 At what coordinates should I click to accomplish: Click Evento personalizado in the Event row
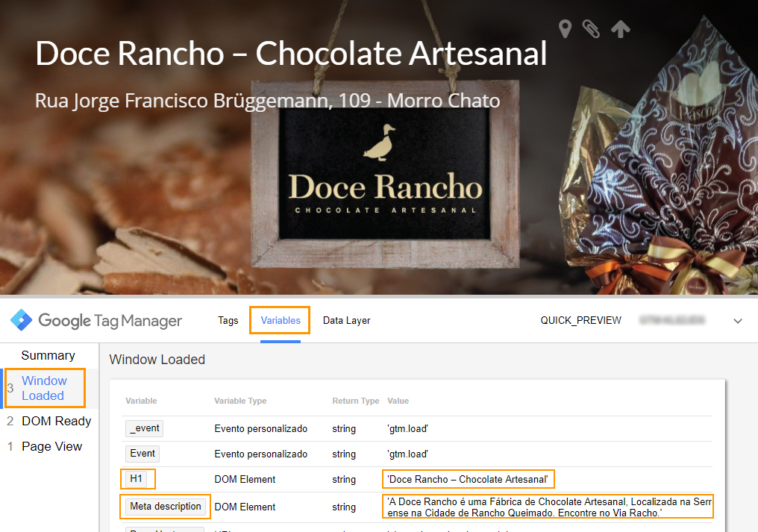click(260, 454)
